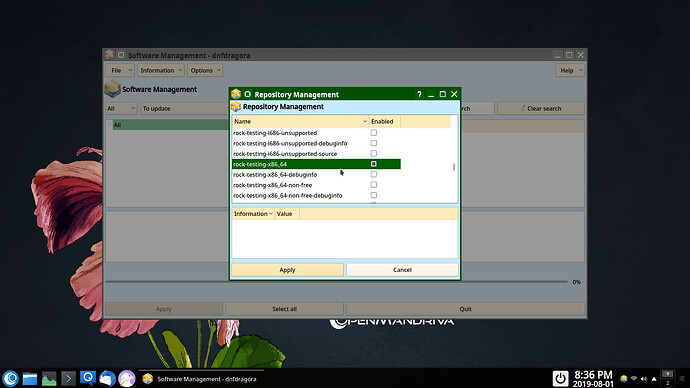Enable rock-testing-x86_64-debuginfo checkbox
The width and height of the screenshot is (690, 388).
(x=374, y=174)
